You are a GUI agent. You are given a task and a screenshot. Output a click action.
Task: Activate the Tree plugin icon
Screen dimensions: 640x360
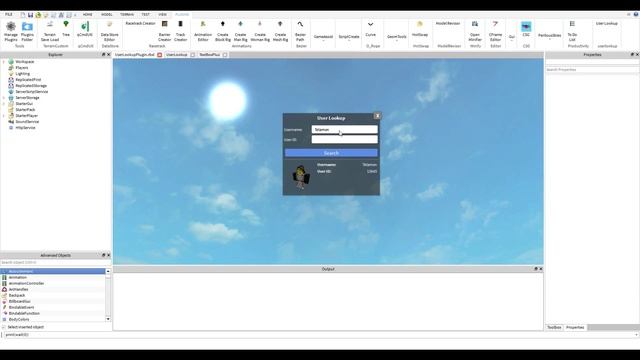tap(66, 29)
